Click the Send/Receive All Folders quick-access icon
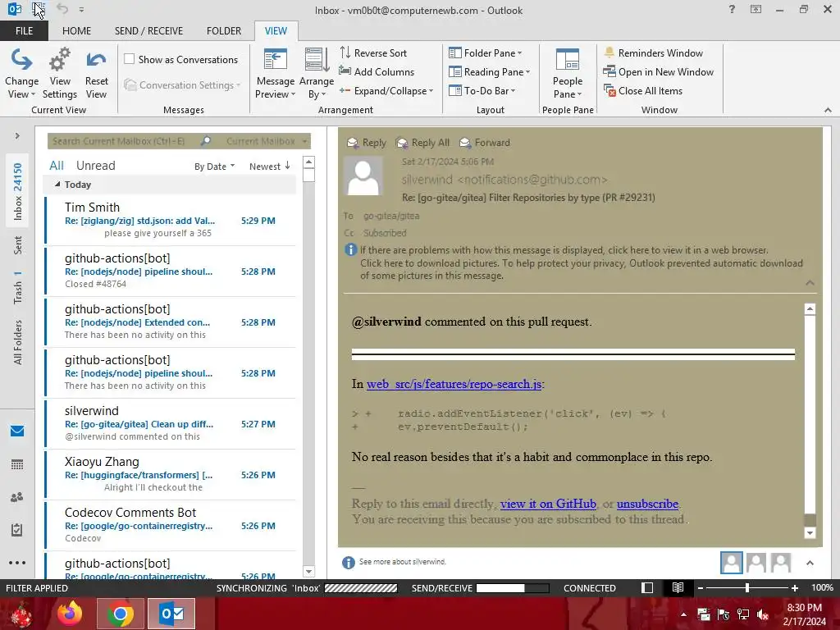Image resolution: width=840 pixels, height=630 pixels. tap(39, 10)
